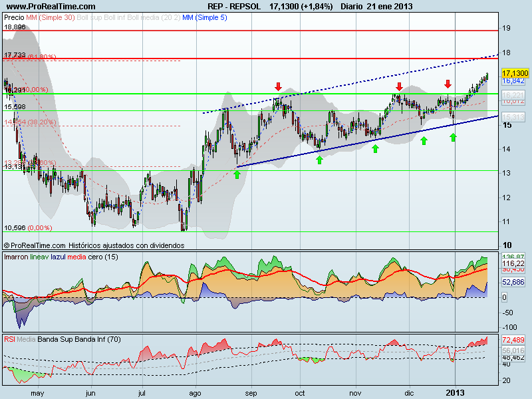Click price axis value 13

pyautogui.click(x=506, y=173)
